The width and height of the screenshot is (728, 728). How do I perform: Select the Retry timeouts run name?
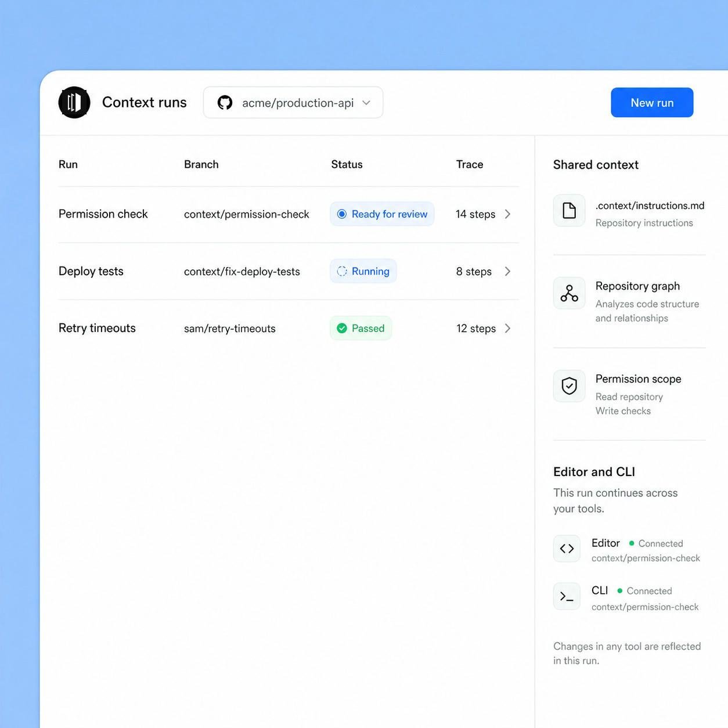[x=97, y=328]
